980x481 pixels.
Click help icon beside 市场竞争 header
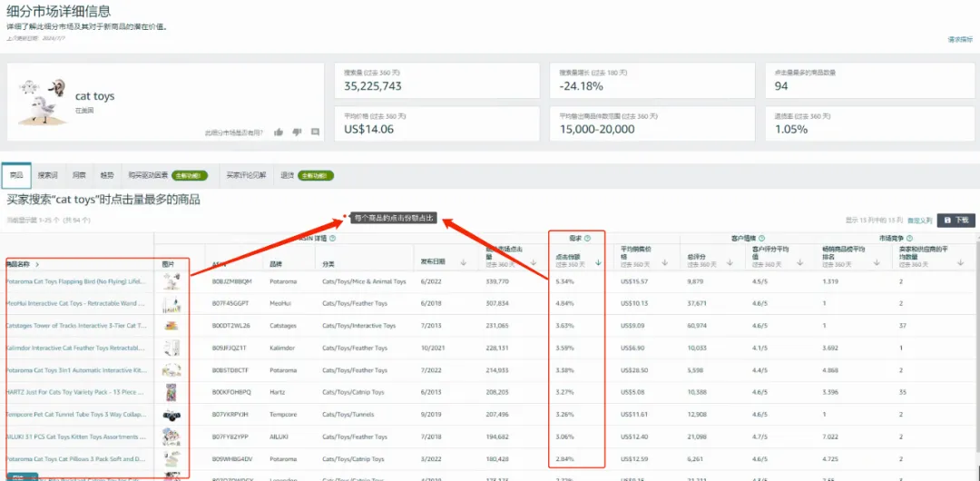click(909, 239)
